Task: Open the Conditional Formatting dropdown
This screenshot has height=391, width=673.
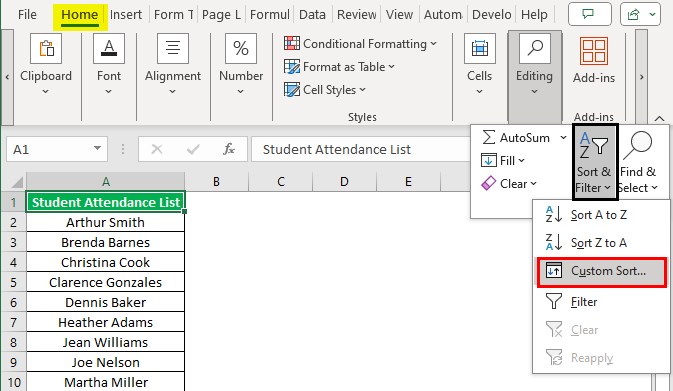Action: pyautogui.click(x=434, y=43)
